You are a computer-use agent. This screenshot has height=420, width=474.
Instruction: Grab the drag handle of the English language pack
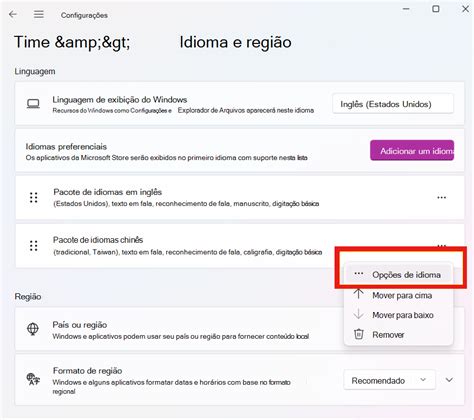(x=33, y=198)
